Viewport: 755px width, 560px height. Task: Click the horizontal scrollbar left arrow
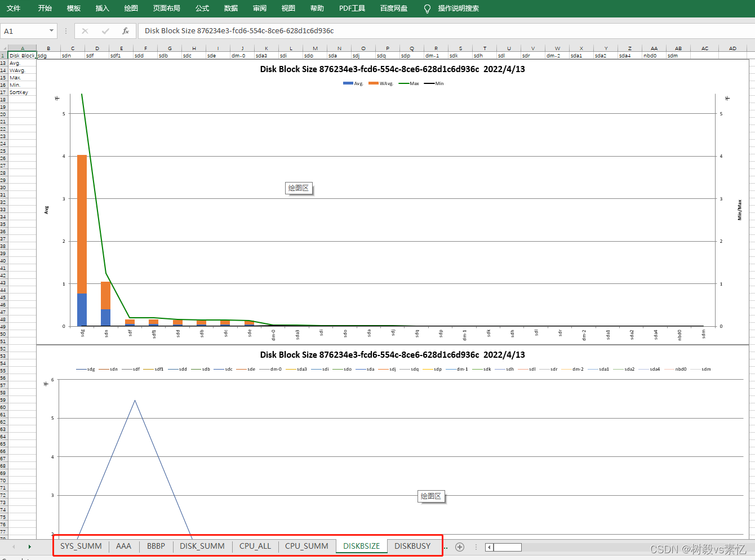point(489,547)
